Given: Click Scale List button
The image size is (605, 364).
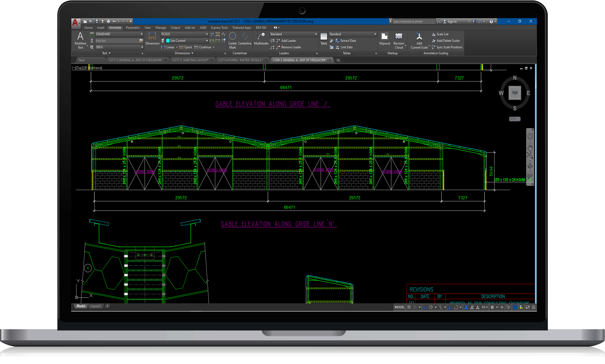Looking at the screenshot, I should tap(440, 34).
